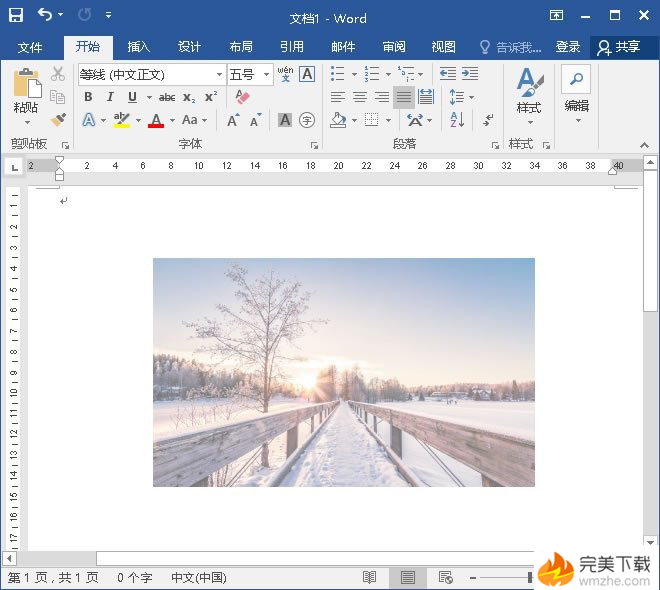
Task: Switch to the 引用 References tab
Action: [x=292, y=47]
